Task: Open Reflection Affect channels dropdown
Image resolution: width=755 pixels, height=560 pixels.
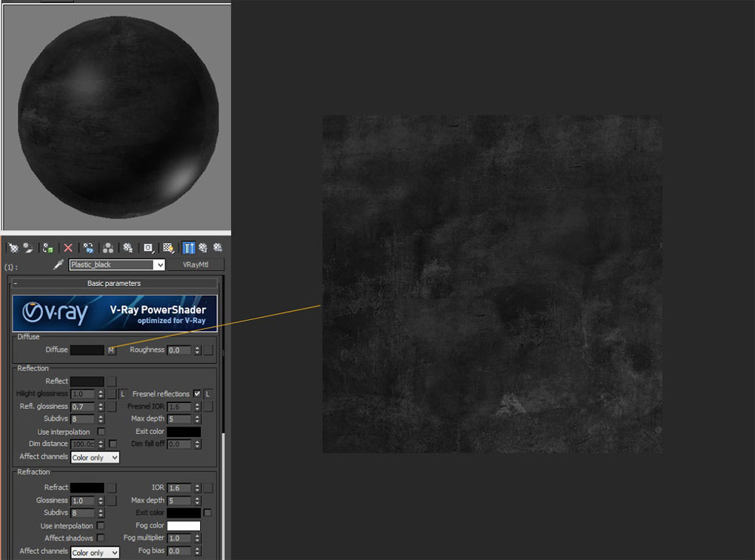Action: tap(95, 457)
